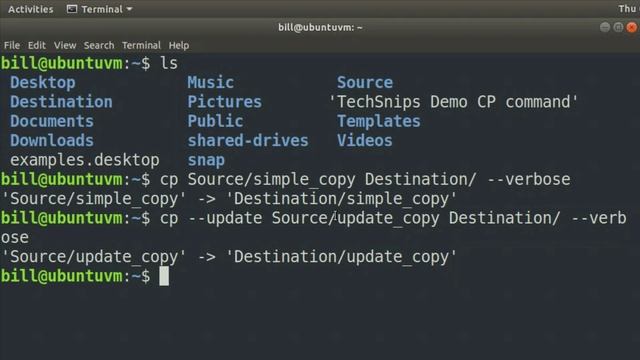Image resolution: width=640 pixels, height=360 pixels.
Task: Click the window title bill@ubuntuvm: ~
Action: point(320,27)
